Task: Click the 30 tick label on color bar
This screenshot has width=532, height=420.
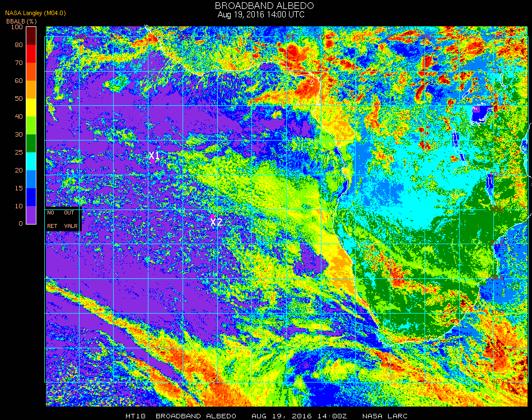Action: pyautogui.click(x=18, y=135)
